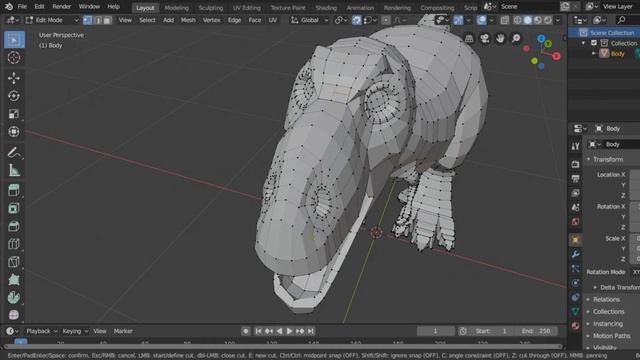This screenshot has height=360, width=640.
Task: Switch perspective/orthographic grid icon
Action: [x=469, y=38]
